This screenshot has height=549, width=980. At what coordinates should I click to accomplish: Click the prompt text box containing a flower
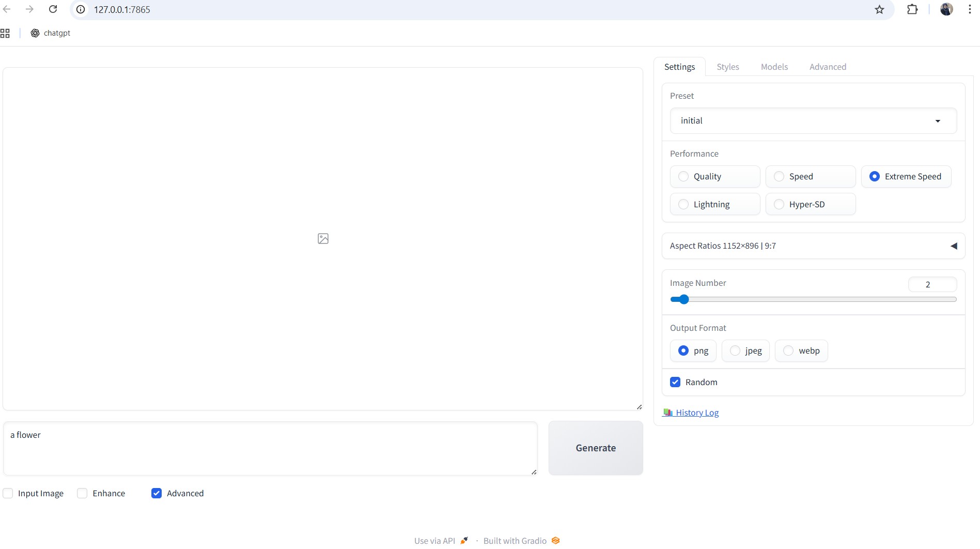tap(270, 448)
